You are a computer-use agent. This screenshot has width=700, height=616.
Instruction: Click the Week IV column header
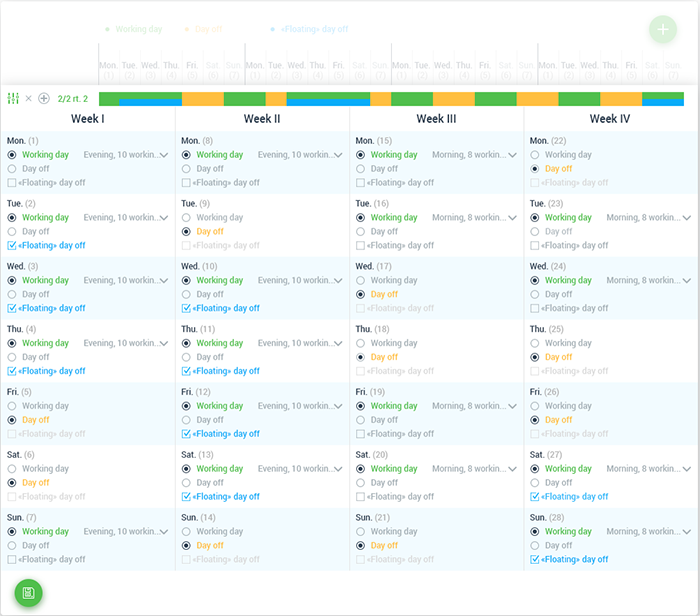[x=610, y=119]
